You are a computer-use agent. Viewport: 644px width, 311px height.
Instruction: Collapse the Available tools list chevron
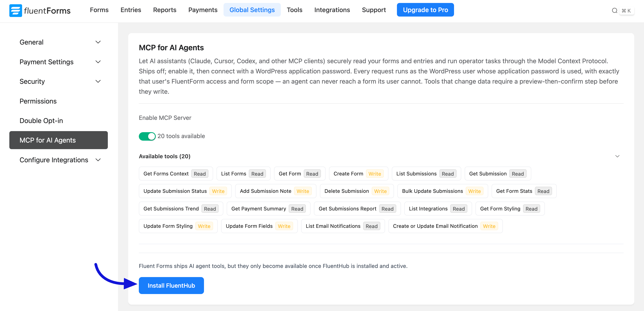(617, 156)
